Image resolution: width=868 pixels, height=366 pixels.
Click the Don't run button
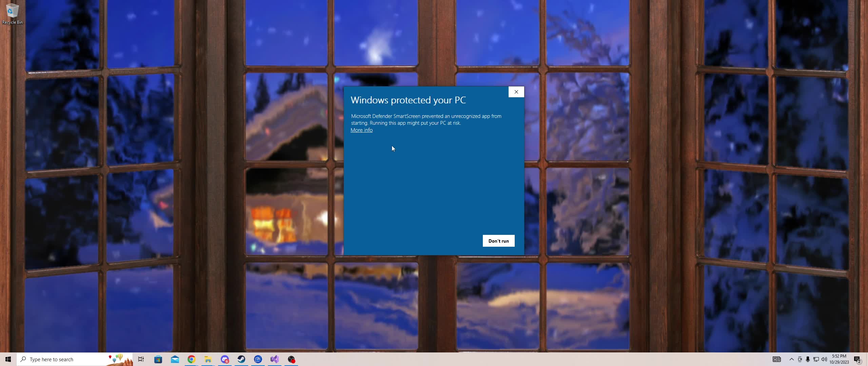click(498, 241)
